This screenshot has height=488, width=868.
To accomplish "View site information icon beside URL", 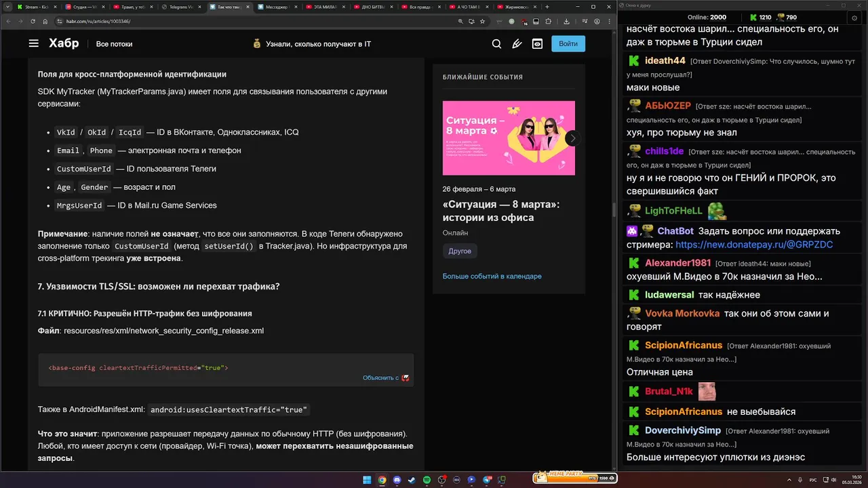I will pyautogui.click(x=60, y=21).
